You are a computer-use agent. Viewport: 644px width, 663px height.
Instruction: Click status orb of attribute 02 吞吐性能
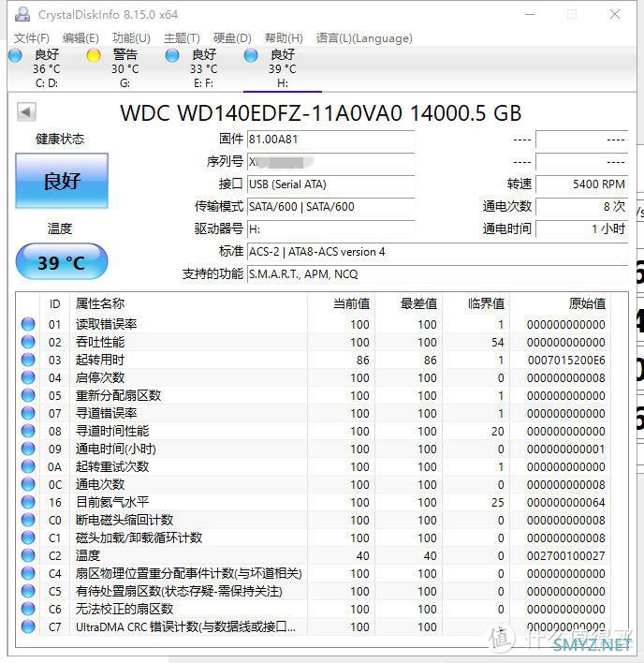pyautogui.click(x=28, y=342)
